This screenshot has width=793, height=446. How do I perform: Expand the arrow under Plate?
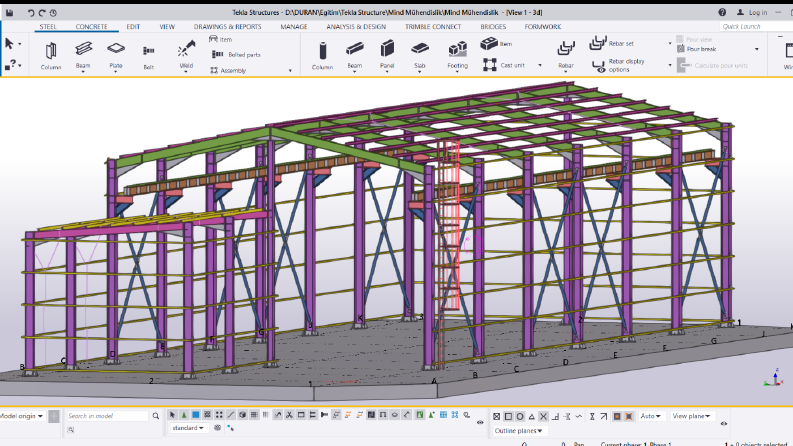click(x=116, y=72)
